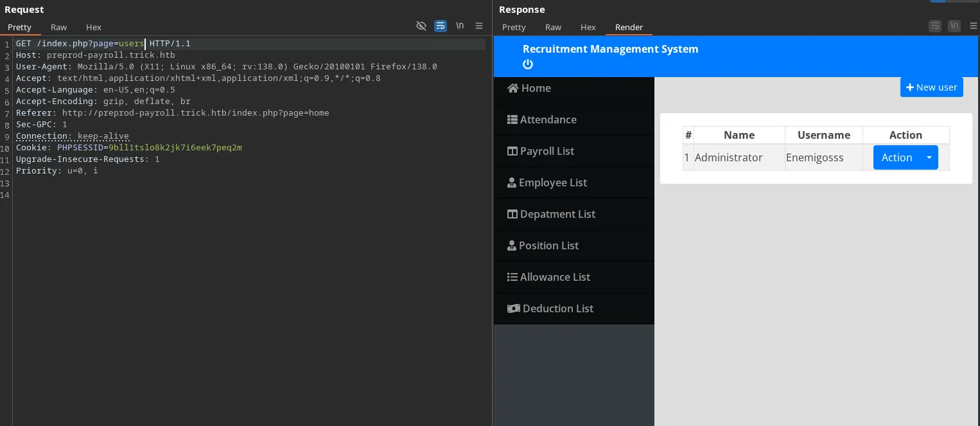
Task: Expand the Action dropdown for Administrator
Action: click(x=929, y=157)
